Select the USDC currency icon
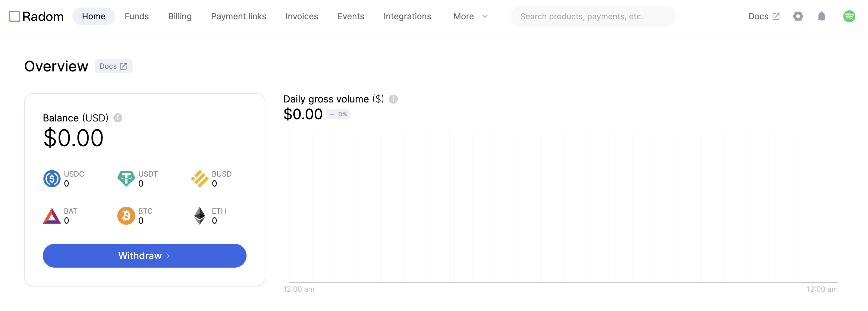868x311 pixels. point(52,179)
